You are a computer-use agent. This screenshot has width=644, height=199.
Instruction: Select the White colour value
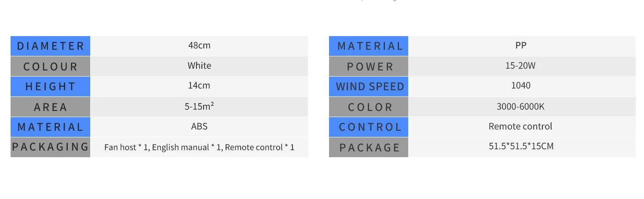(x=199, y=66)
